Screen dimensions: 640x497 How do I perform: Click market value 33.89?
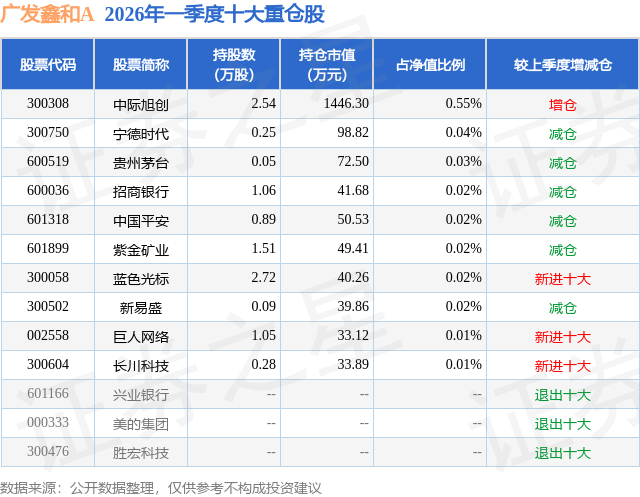coord(353,364)
